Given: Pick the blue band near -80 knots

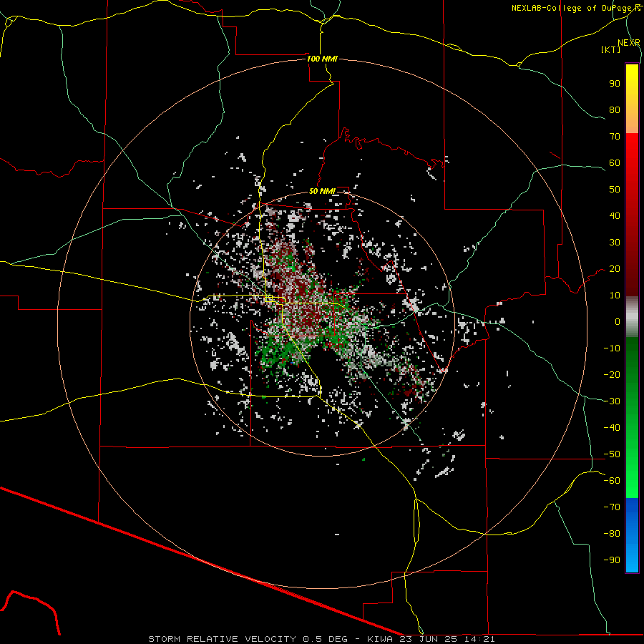Looking at the screenshot, I should pyautogui.click(x=632, y=534).
